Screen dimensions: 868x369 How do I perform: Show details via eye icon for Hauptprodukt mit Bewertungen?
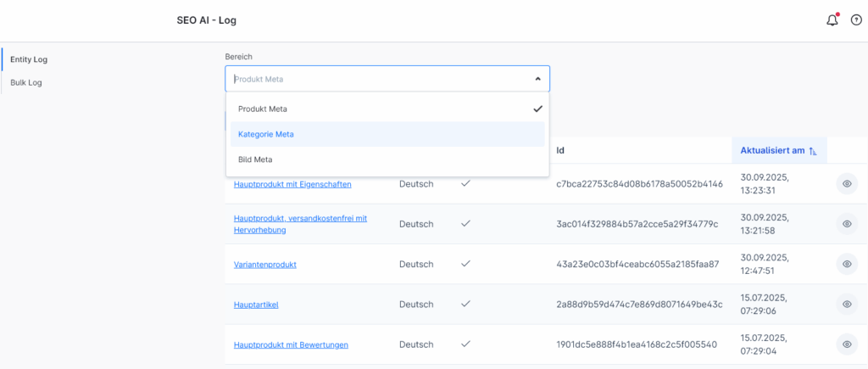tap(846, 344)
